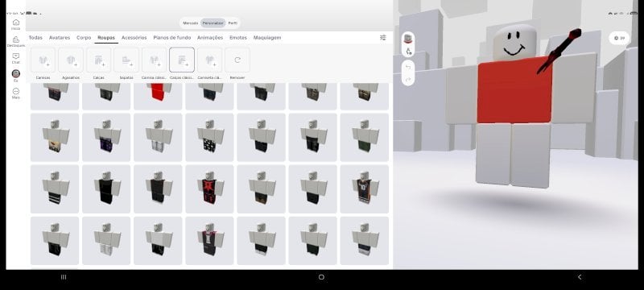The height and width of the screenshot is (290, 644).
Task: Open the Animações tab
Action: point(210,37)
